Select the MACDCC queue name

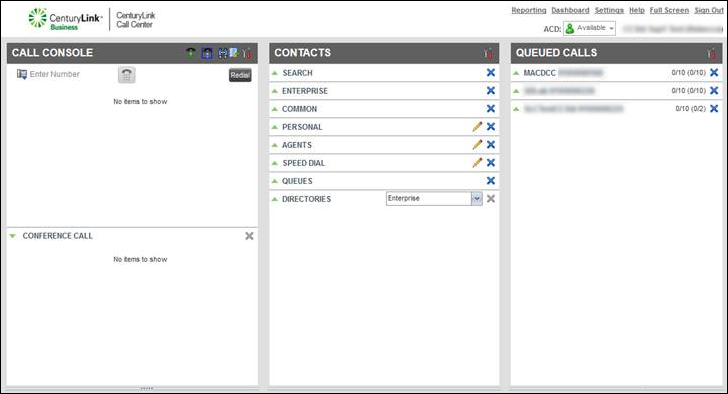539,73
